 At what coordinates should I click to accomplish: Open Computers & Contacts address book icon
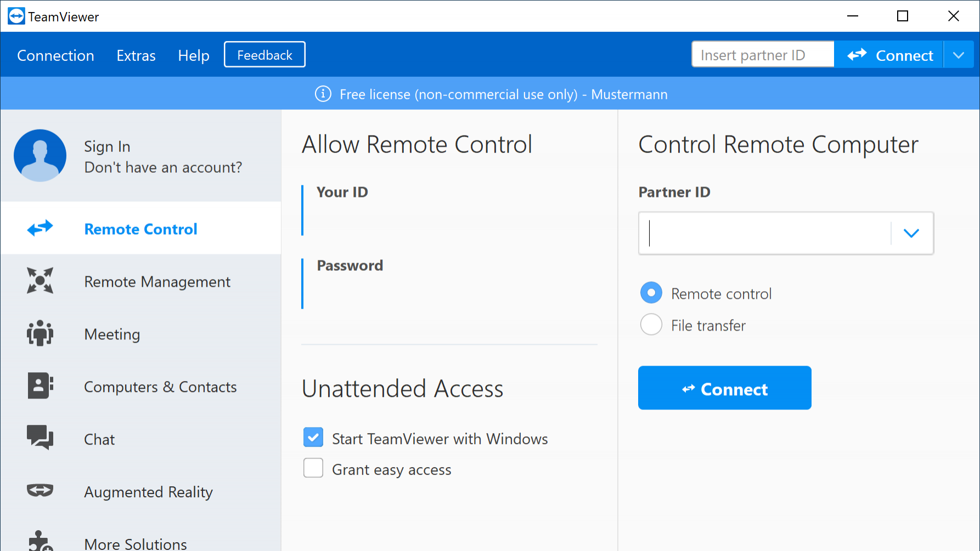click(40, 386)
